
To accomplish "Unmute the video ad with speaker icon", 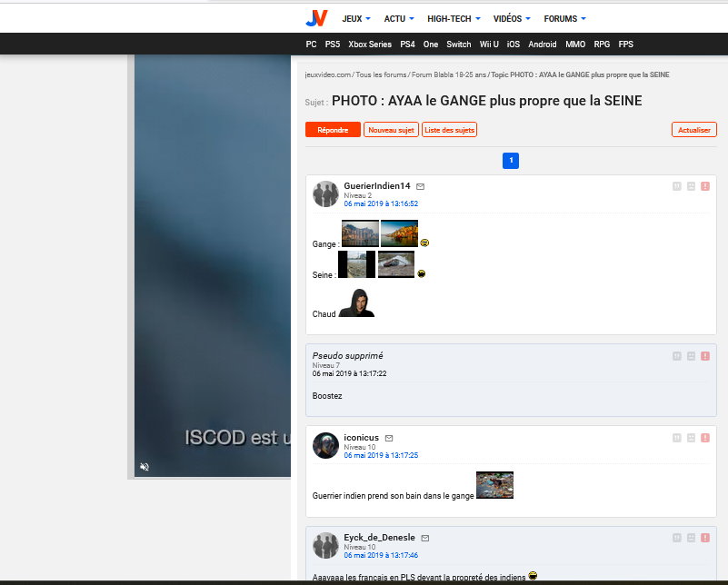I will [145, 467].
